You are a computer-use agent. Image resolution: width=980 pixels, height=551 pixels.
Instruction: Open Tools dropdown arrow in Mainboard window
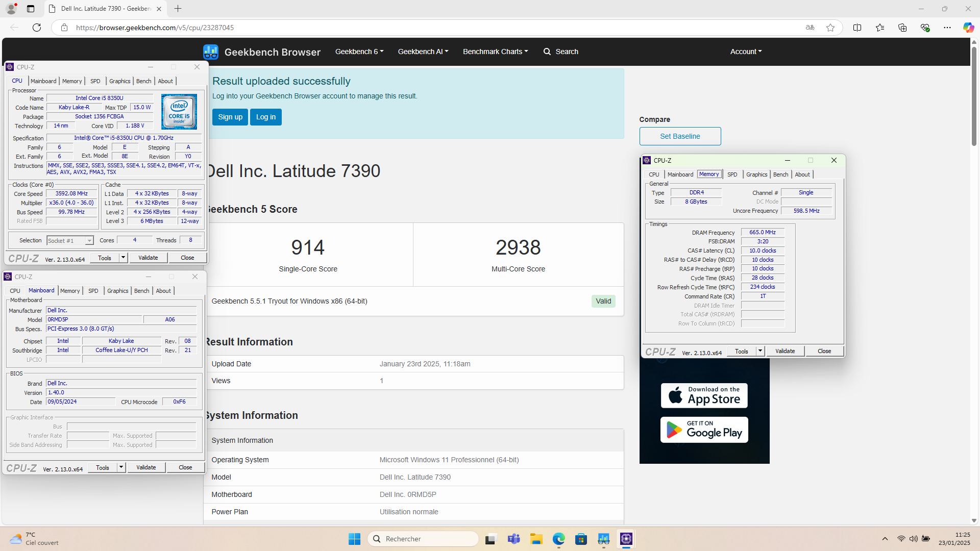pos(121,467)
